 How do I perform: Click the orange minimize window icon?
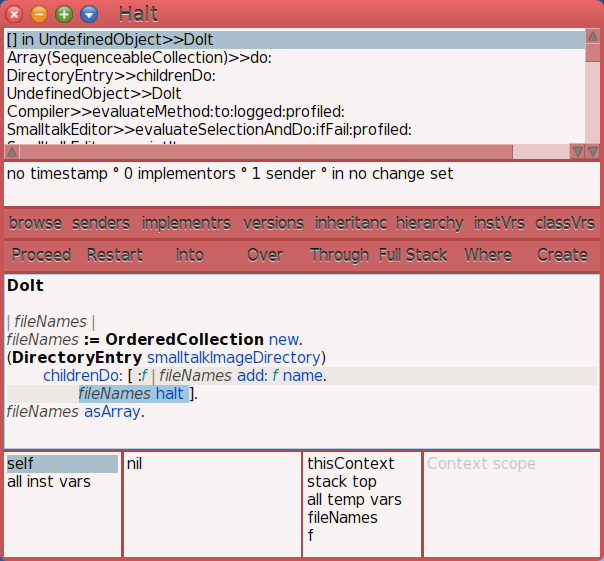39,14
